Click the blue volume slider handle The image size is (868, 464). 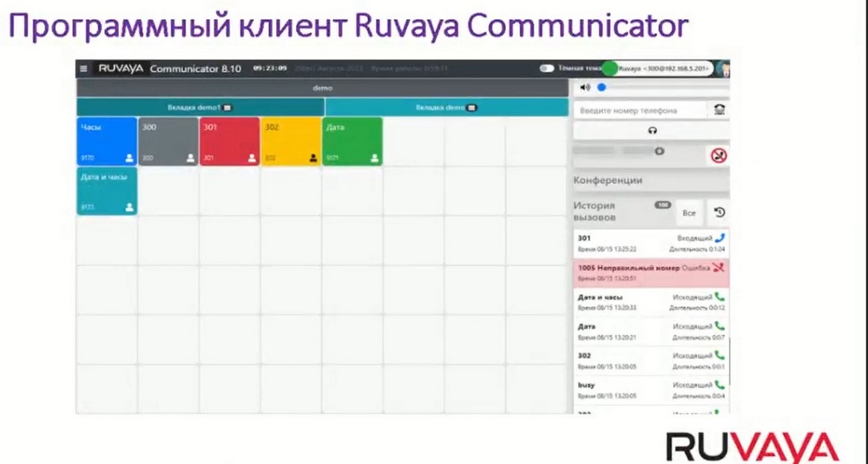pos(602,88)
